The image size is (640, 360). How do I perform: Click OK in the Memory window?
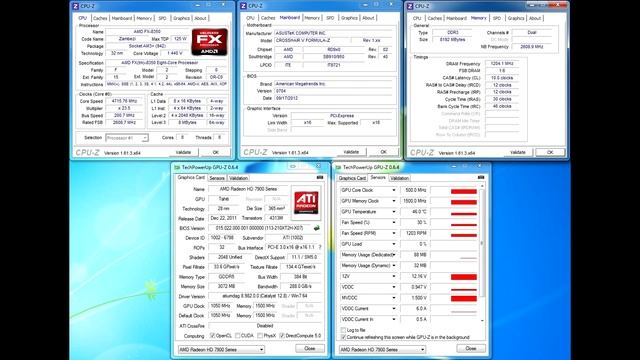point(550,152)
